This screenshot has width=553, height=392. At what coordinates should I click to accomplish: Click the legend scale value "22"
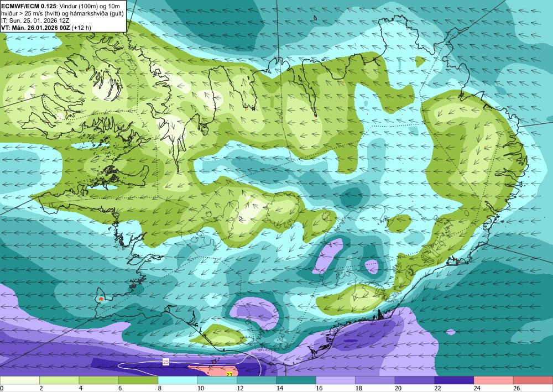[x=437, y=389]
